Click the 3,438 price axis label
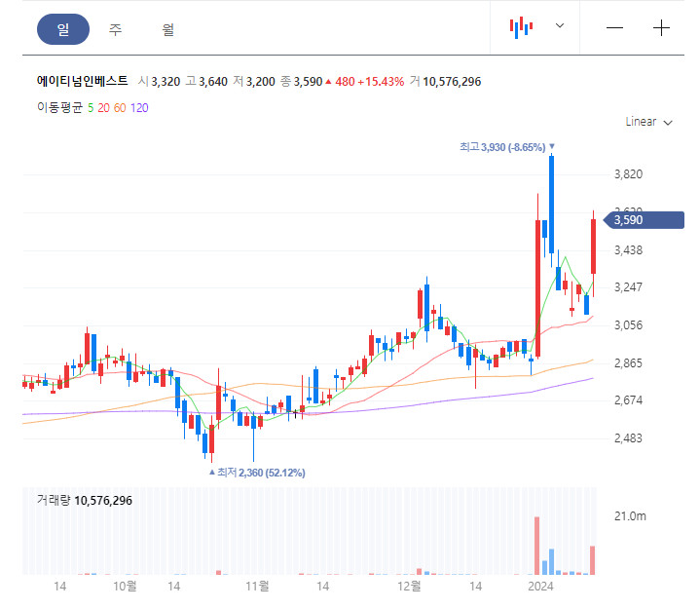The height and width of the screenshot is (608, 700). click(x=628, y=250)
